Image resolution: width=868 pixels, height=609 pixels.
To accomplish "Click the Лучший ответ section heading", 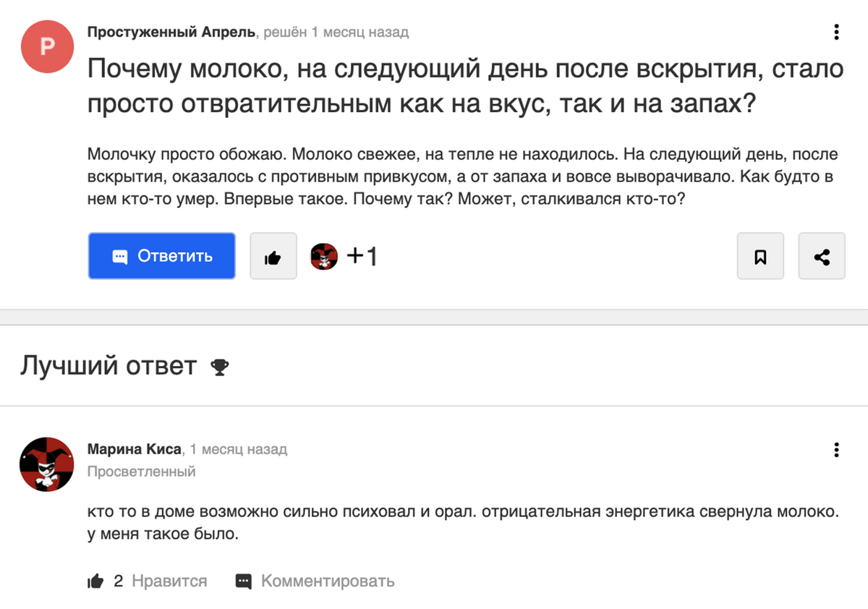I will [x=109, y=367].
